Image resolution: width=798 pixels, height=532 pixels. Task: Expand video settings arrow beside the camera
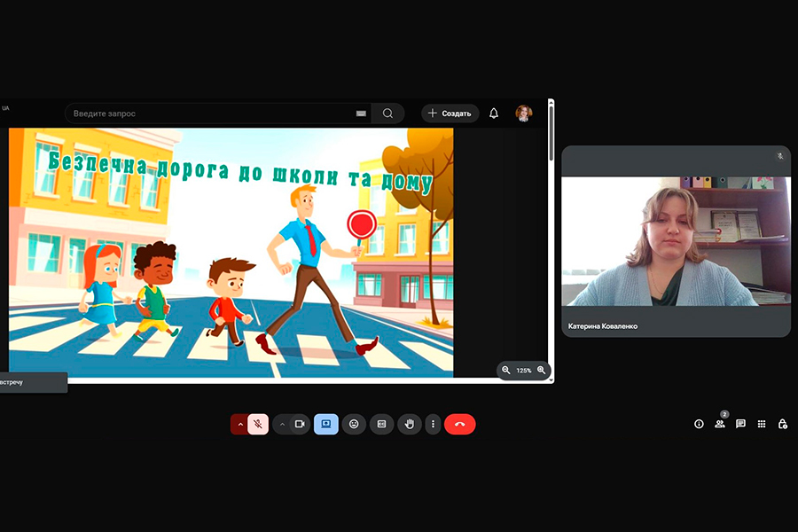pyautogui.click(x=282, y=425)
